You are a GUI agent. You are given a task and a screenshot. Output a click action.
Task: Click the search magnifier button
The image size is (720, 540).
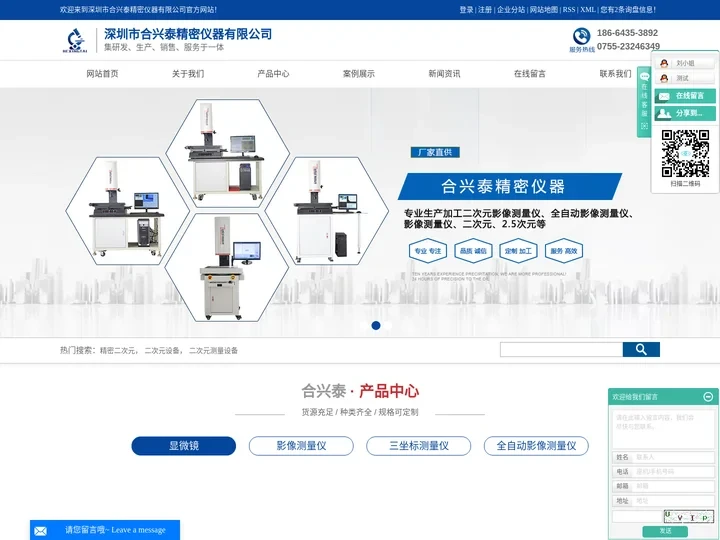(x=641, y=349)
